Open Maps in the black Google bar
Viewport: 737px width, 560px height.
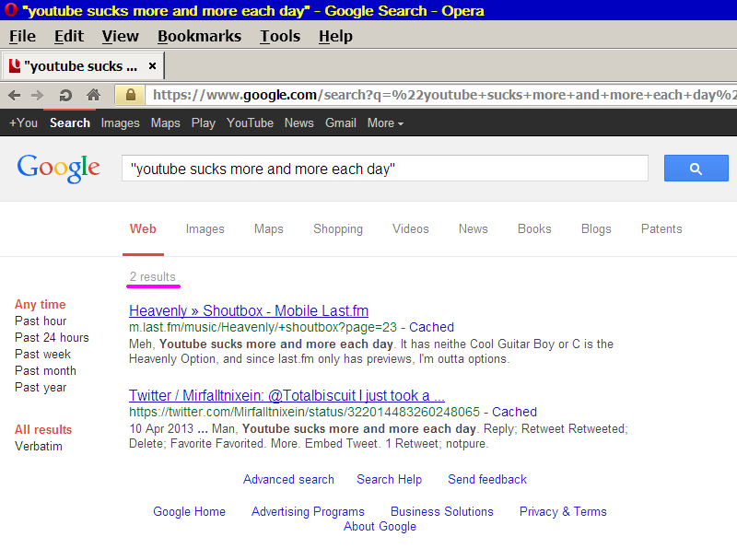[x=166, y=123]
